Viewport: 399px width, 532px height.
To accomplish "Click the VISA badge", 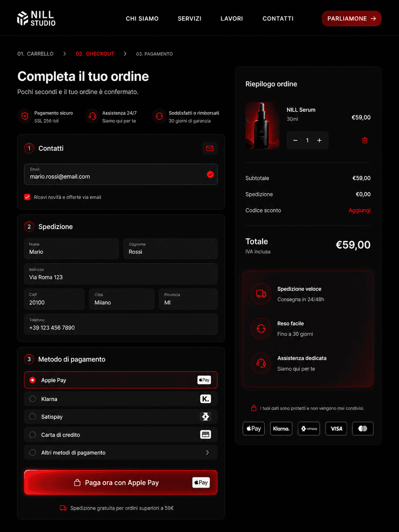I will [x=336, y=428].
